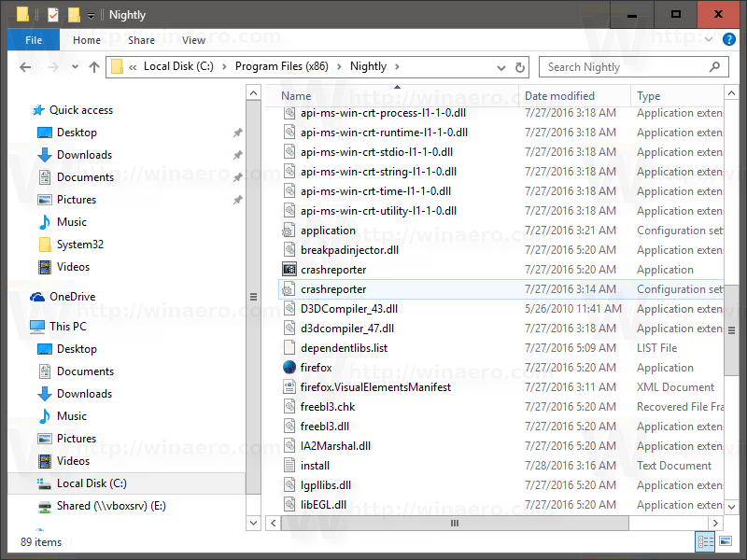Screen dimensions: 747x560
Task: Sort by Type column header
Action: click(677, 96)
